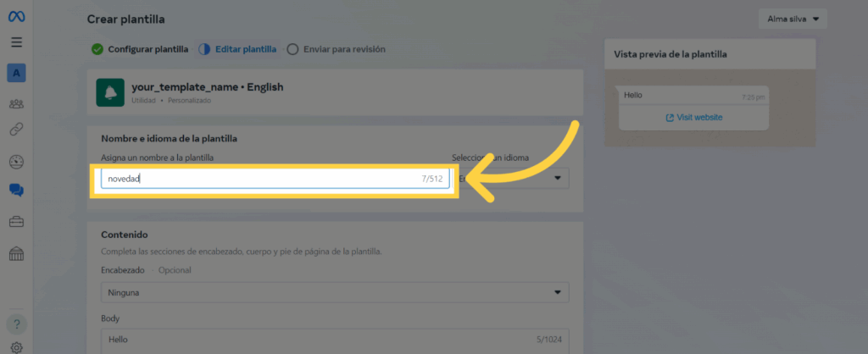The image size is (868, 354).
Task: Open the briefcase icon in sidebar
Action: point(17,222)
